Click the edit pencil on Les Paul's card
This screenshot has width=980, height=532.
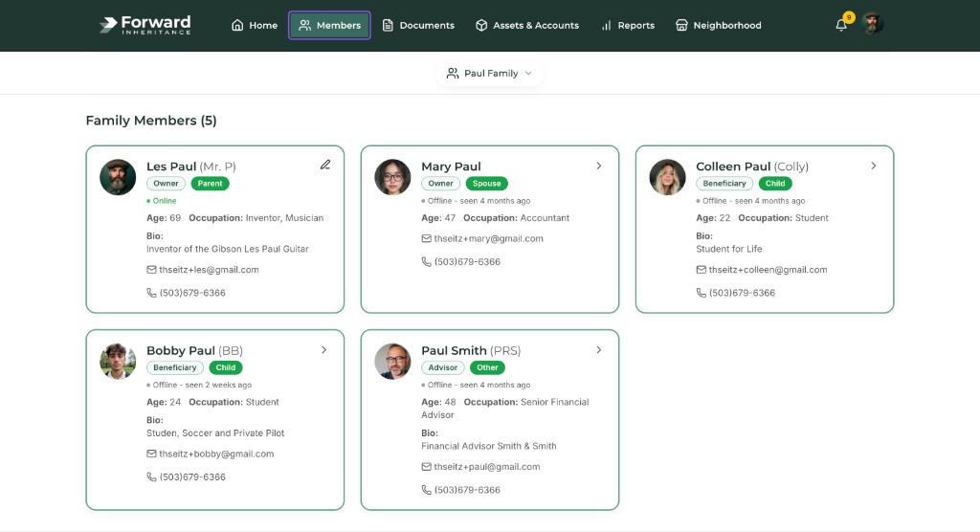tap(325, 165)
